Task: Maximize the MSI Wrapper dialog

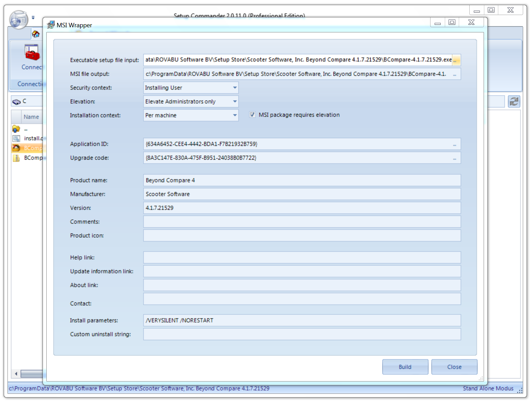Action: click(x=452, y=23)
